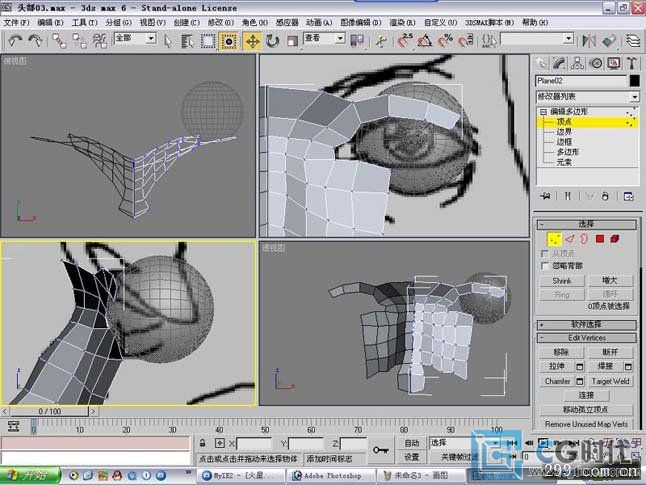Open the 全部 selection filter dropdown

(151, 38)
